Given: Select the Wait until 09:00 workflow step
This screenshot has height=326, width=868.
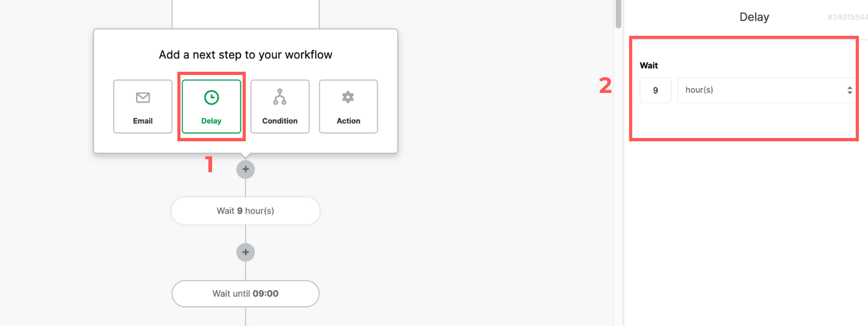Looking at the screenshot, I should click(x=246, y=293).
